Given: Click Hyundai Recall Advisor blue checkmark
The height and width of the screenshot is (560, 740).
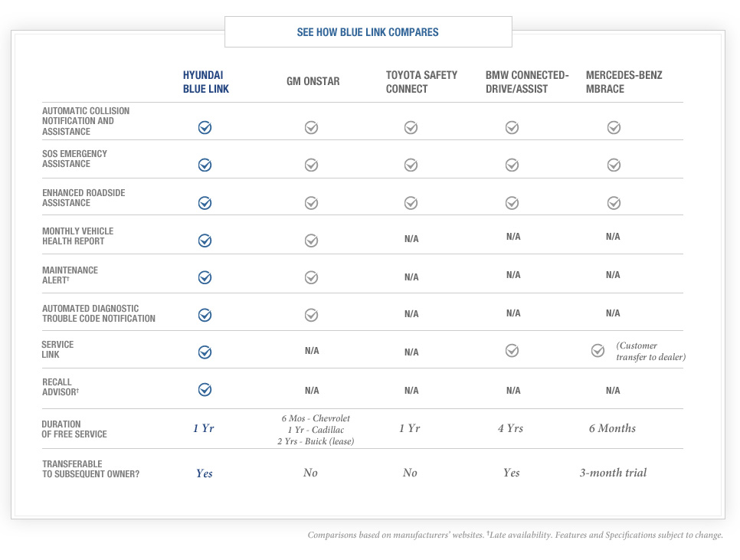Looking at the screenshot, I should [205, 390].
